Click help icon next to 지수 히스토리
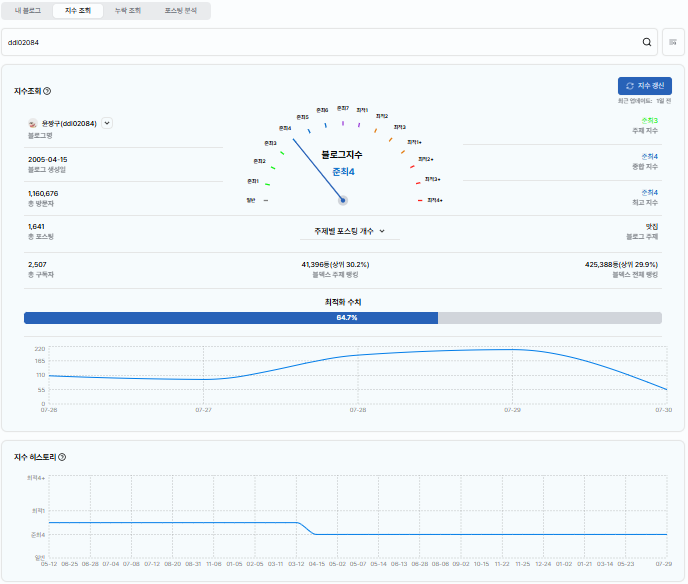This screenshot has width=688, height=584. 62,457
